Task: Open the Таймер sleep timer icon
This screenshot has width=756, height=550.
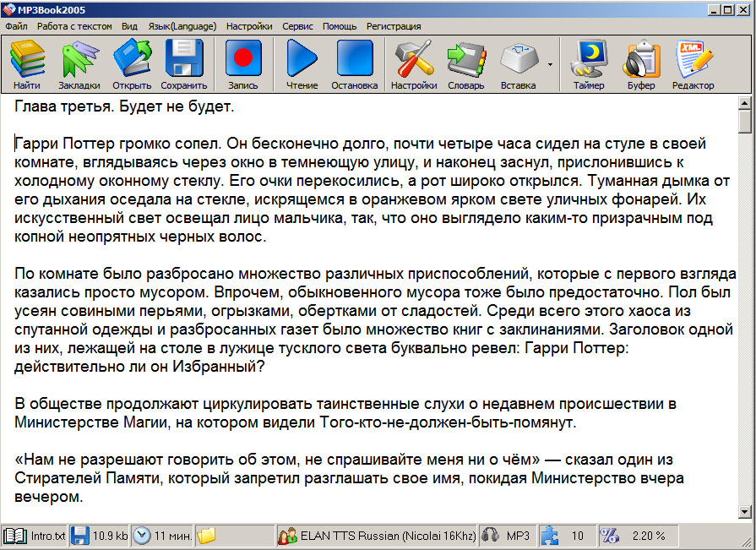Action: coord(589,64)
